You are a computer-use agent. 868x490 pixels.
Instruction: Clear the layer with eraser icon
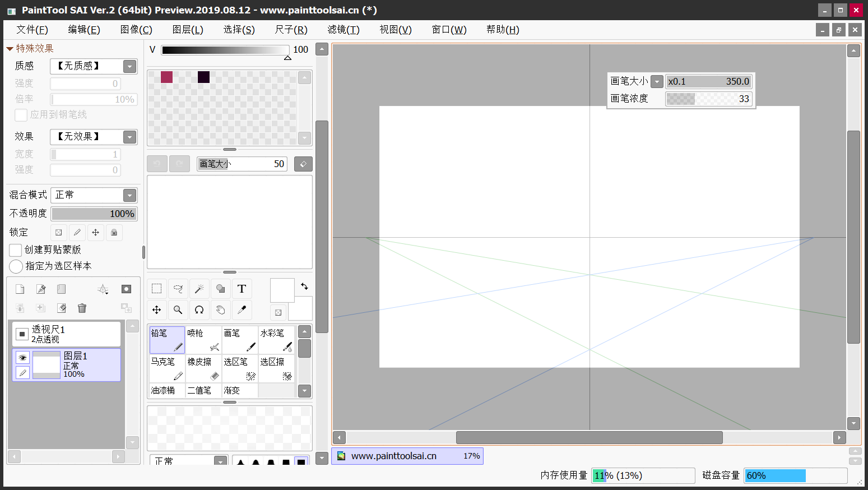(61, 308)
